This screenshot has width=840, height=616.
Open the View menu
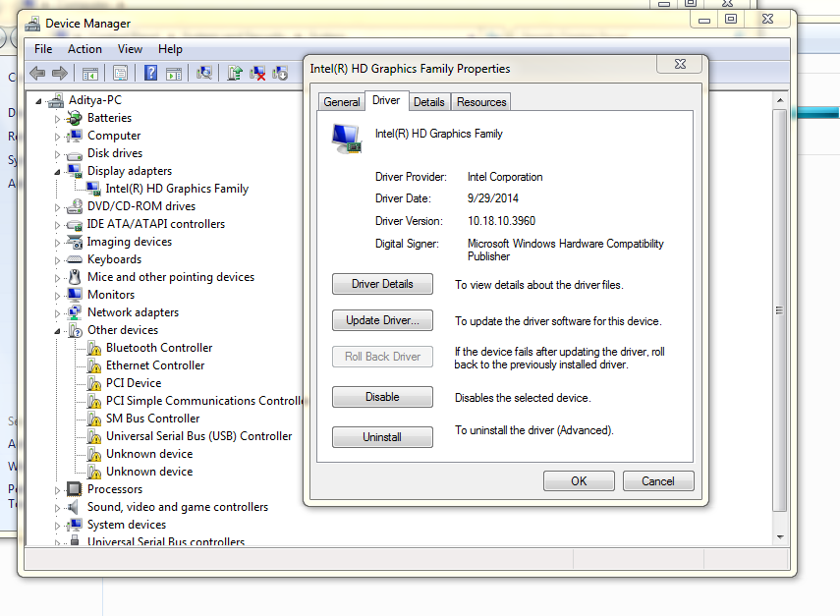coord(131,49)
